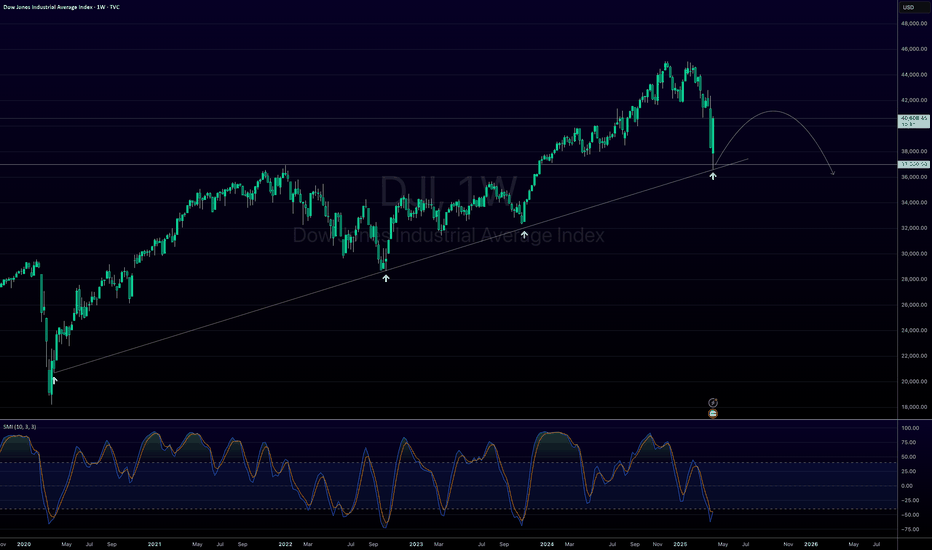Open the SMI (10, 3, 3) indicator legend

tap(20, 427)
